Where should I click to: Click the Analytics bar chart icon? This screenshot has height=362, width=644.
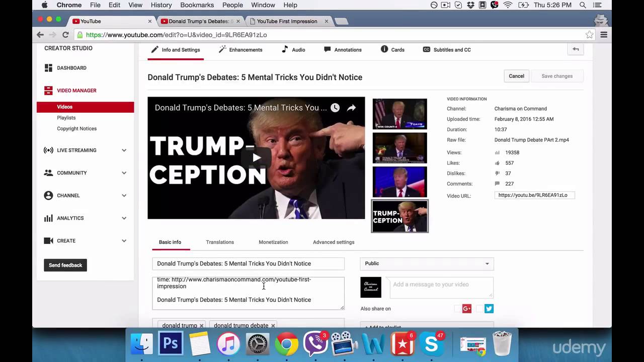click(48, 218)
